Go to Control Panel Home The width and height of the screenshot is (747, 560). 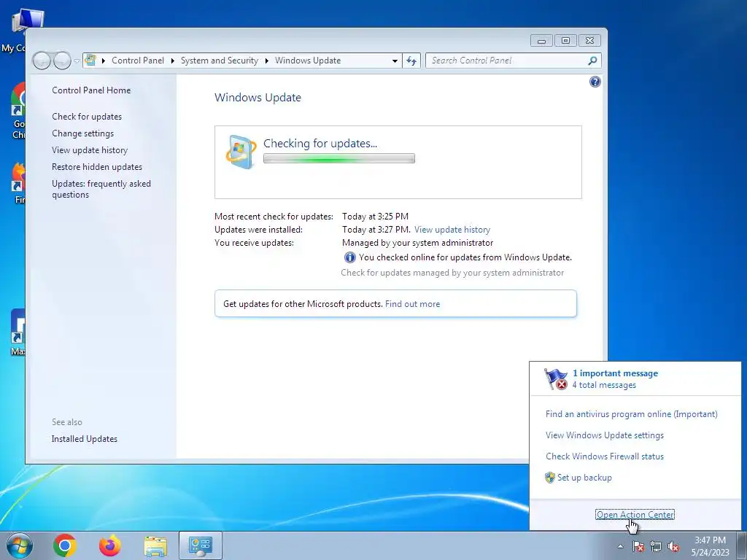(91, 90)
